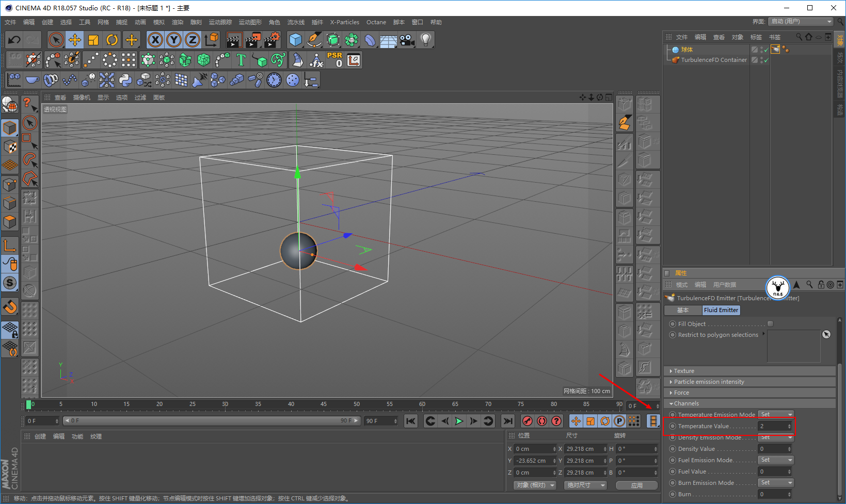Open the Fuel Emission Mode dropdown
Screen dimensions: 846x504
(x=776, y=460)
